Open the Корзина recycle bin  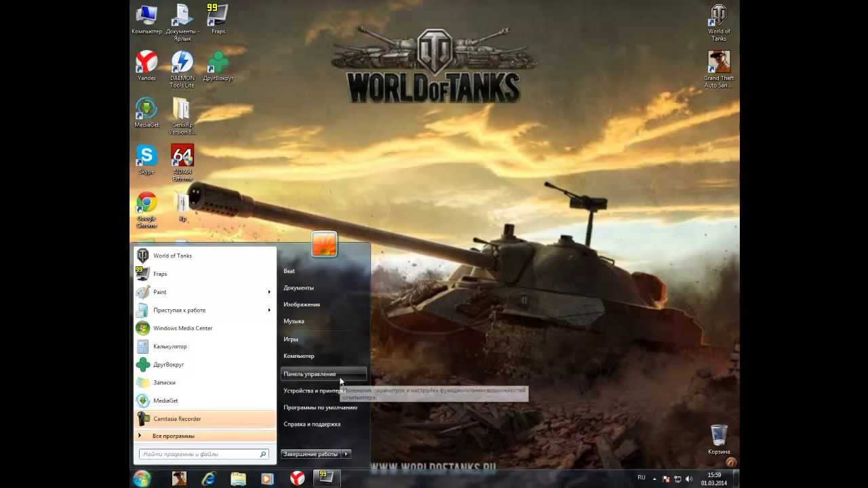coord(719,439)
